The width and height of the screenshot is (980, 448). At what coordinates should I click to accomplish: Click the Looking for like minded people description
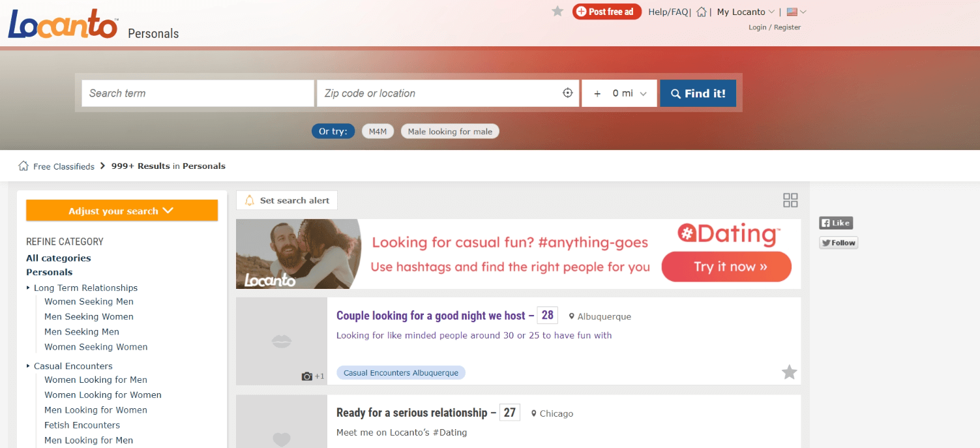point(474,335)
